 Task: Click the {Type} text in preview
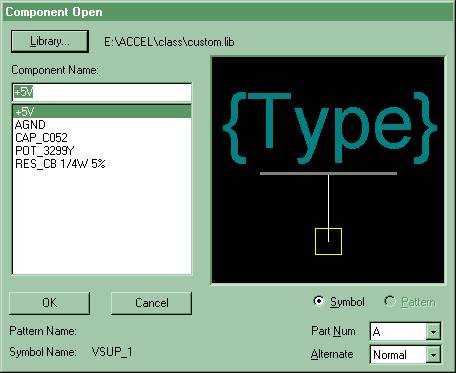click(329, 128)
